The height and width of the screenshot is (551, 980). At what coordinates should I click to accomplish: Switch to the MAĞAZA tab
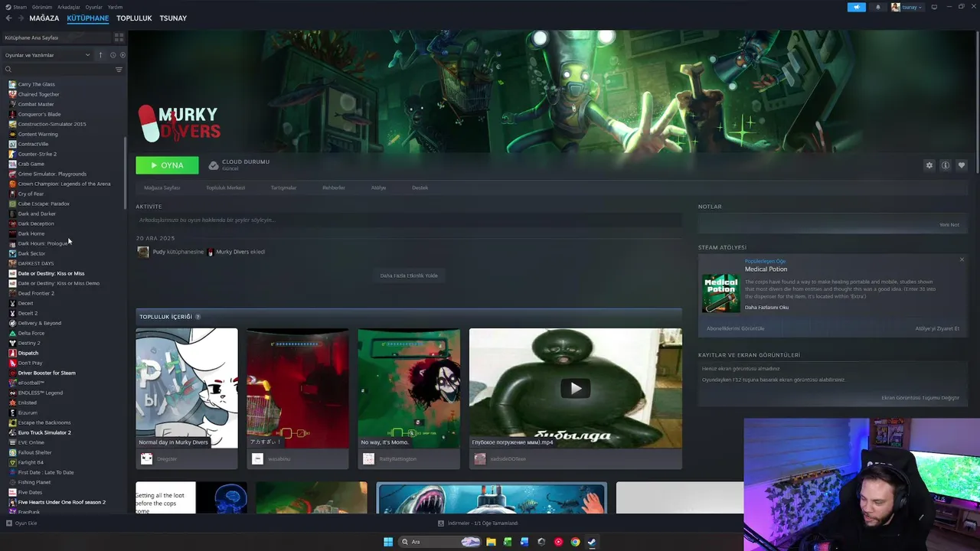coord(44,18)
